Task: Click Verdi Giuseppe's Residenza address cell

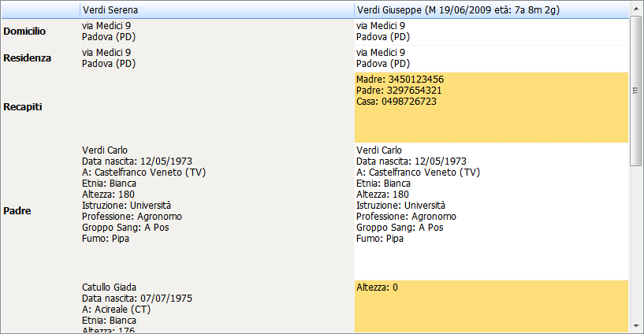Action: click(492, 58)
